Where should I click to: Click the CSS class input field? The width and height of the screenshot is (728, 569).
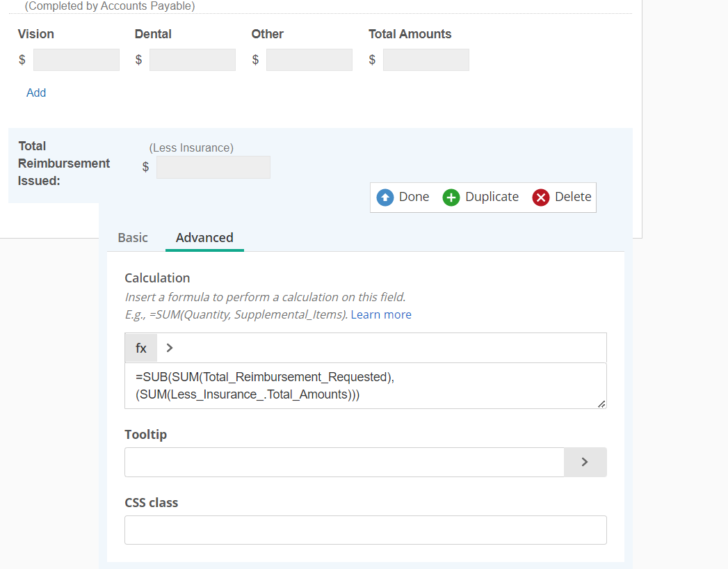[365, 530]
